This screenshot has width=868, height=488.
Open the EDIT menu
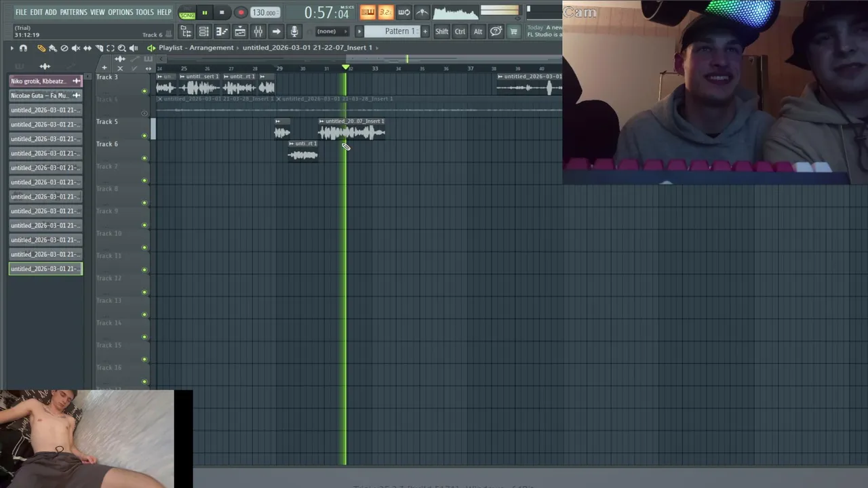point(36,12)
